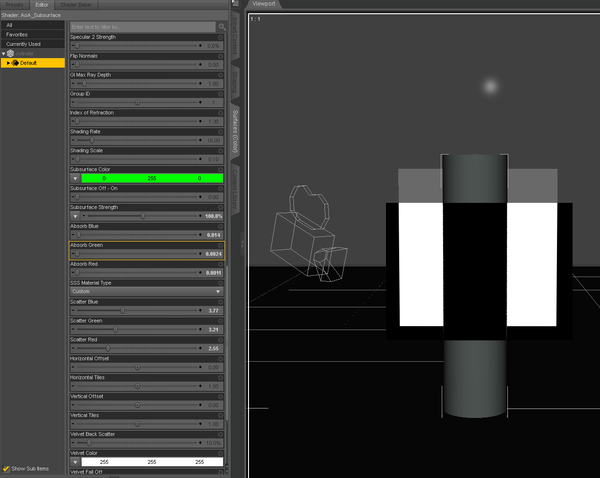Open settings gear for Scatter Blue

point(220,302)
